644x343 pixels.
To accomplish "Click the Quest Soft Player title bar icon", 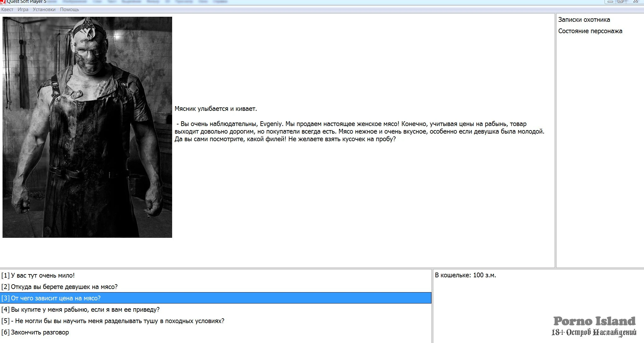I will 3,2.
